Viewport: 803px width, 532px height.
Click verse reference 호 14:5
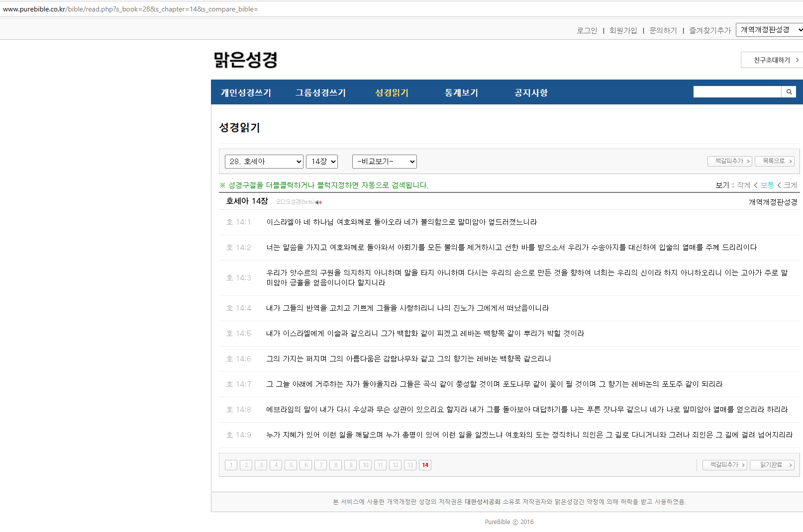coord(239,334)
